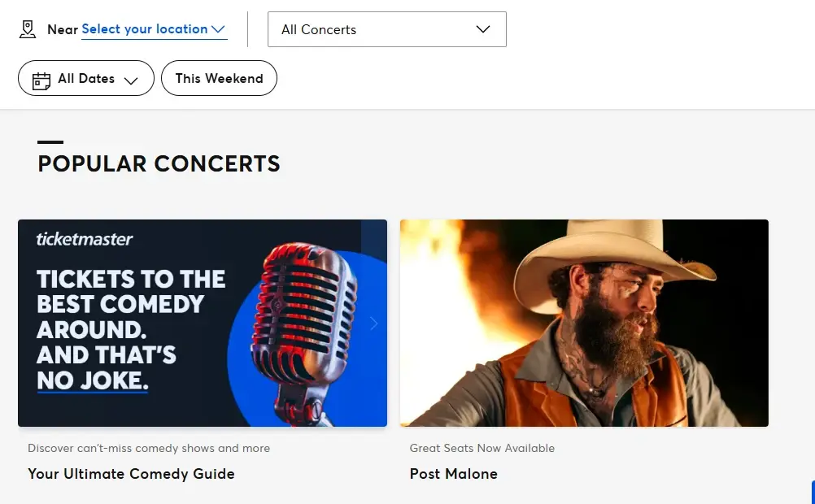815x504 pixels.
Task: Click the All Concerts dropdown arrow
Action: tap(483, 29)
